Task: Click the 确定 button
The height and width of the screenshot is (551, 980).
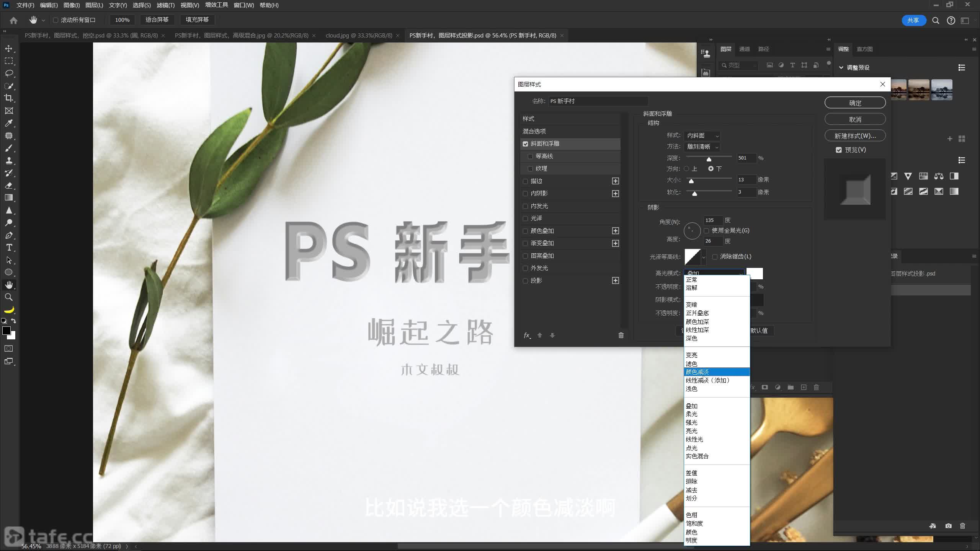Action: 855,103
